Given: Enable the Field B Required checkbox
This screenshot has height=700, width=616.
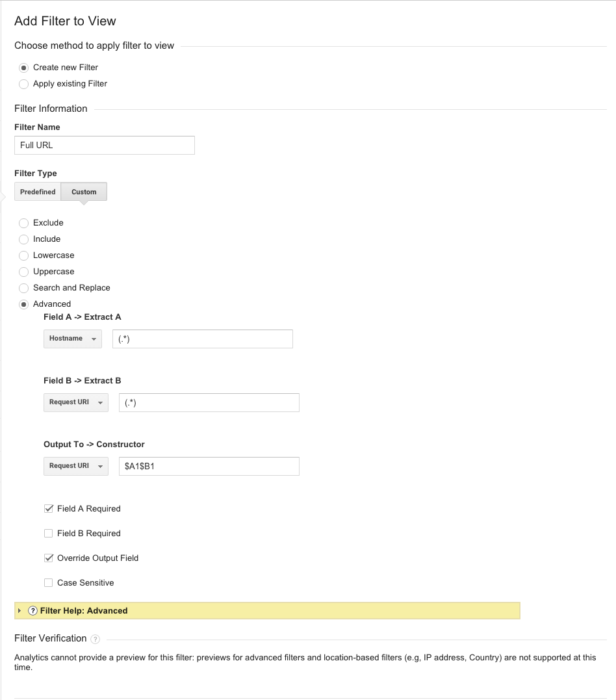Looking at the screenshot, I should [x=49, y=534].
